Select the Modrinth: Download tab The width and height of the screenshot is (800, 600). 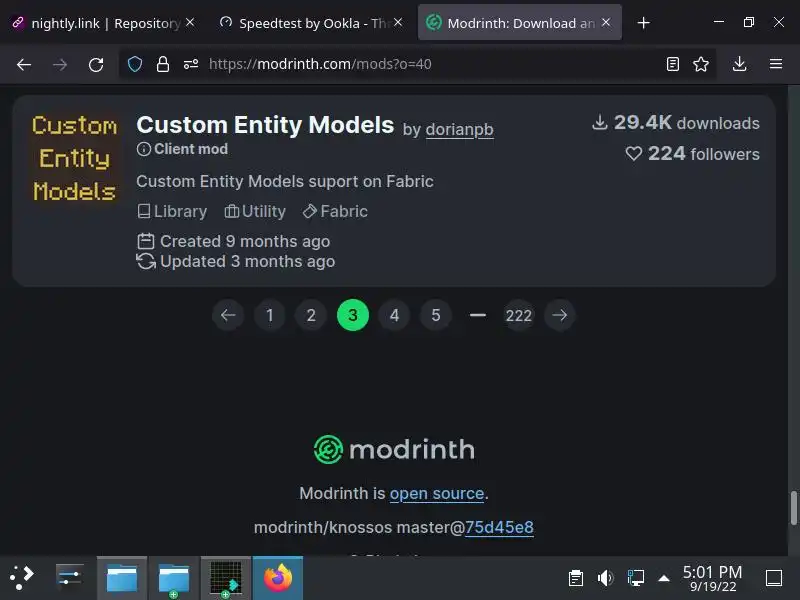point(519,23)
